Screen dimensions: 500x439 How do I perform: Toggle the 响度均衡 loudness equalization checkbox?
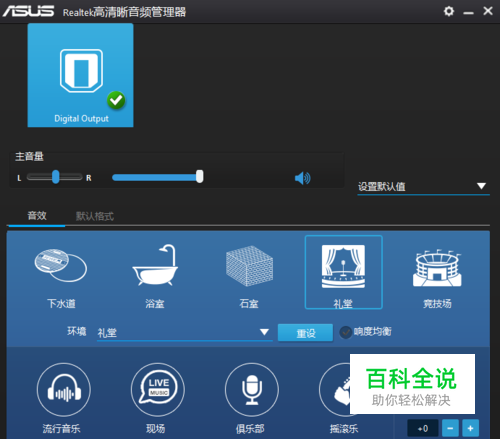tap(346, 332)
